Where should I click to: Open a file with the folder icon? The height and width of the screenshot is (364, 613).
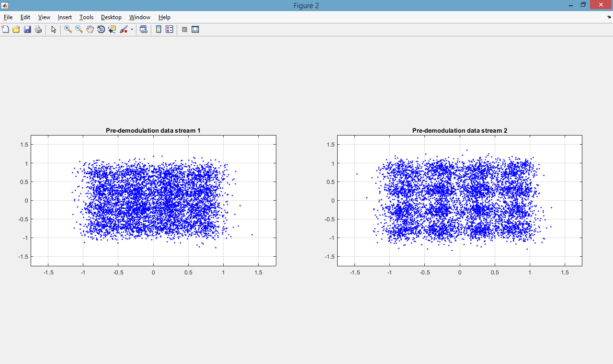tap(16, 29)
